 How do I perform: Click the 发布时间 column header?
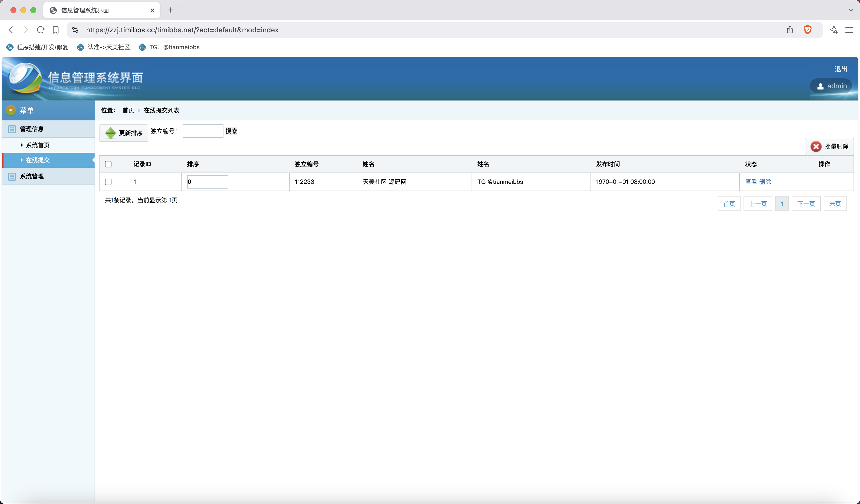coord(608,164)
